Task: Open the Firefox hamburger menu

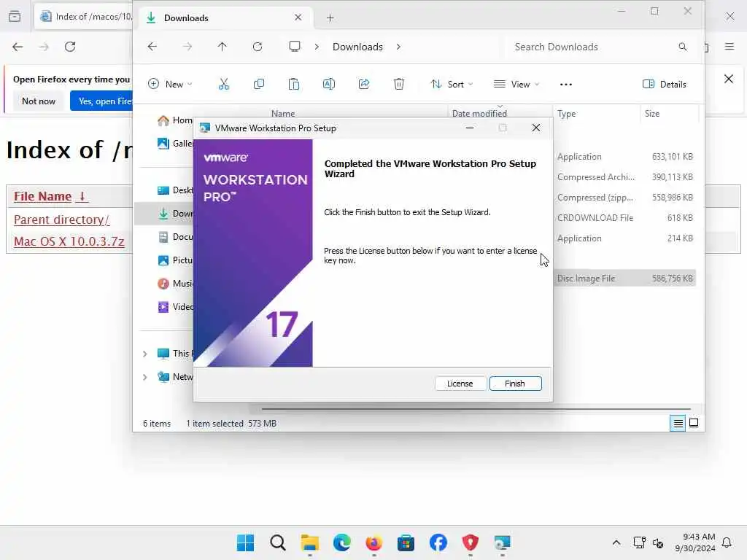Action: 729,47
